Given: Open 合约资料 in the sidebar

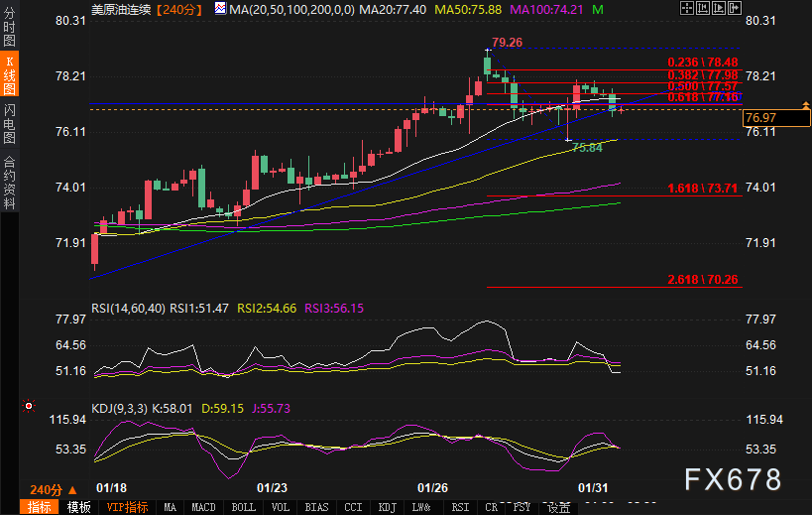Looking at the screenshot, I should point(9,183).
